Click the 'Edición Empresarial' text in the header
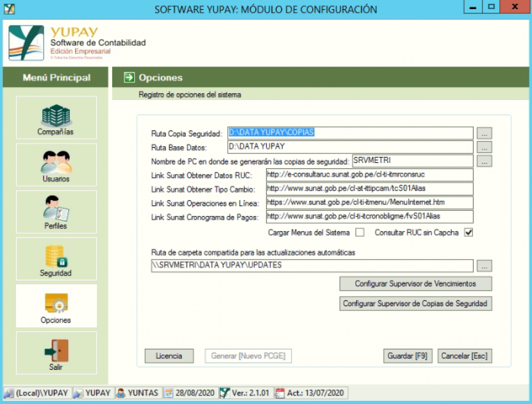The height and width of the screenshot is (404, 532). 80,51
